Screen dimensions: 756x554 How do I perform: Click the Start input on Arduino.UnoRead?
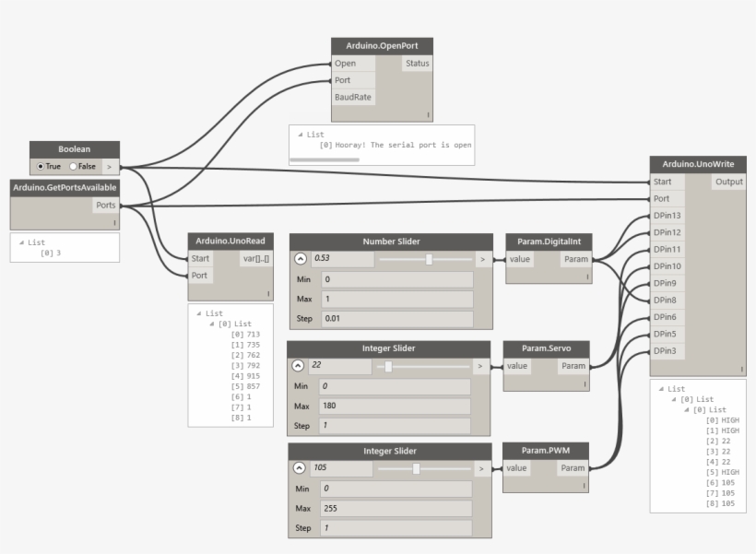[201, 258]
